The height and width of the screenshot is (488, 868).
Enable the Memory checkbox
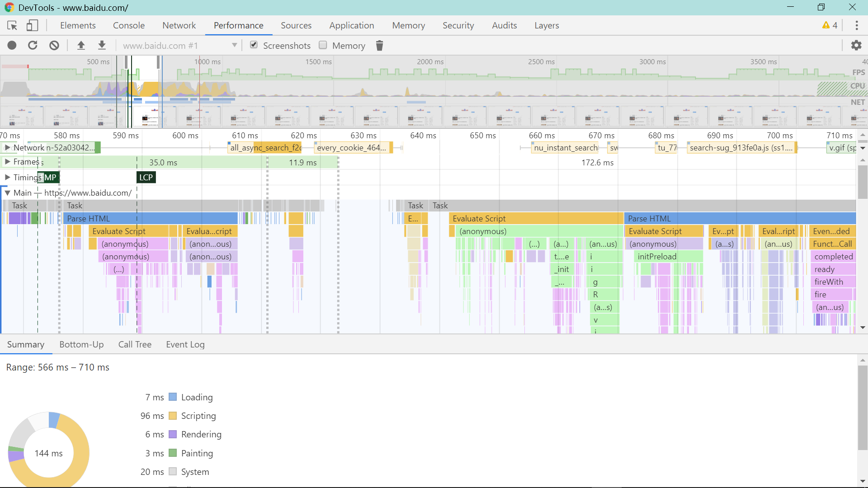pyautogui.click(x=323, y=45)
